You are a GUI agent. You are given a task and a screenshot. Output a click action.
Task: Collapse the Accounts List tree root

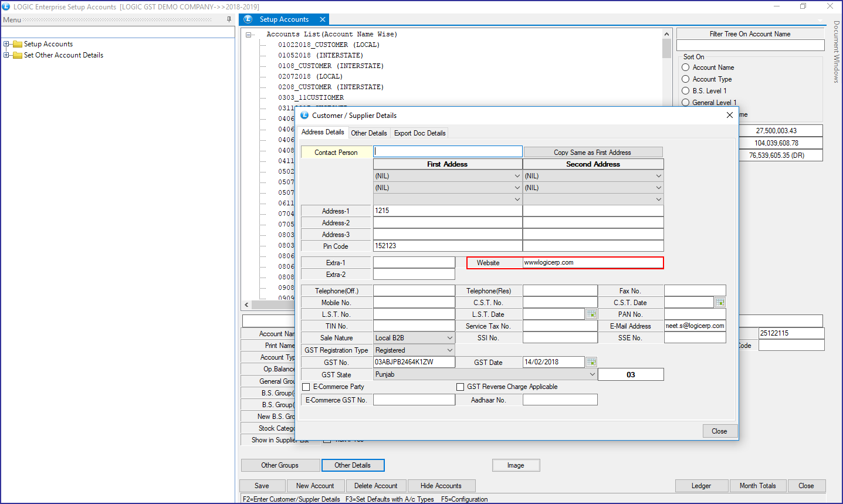tap(249, 35)
